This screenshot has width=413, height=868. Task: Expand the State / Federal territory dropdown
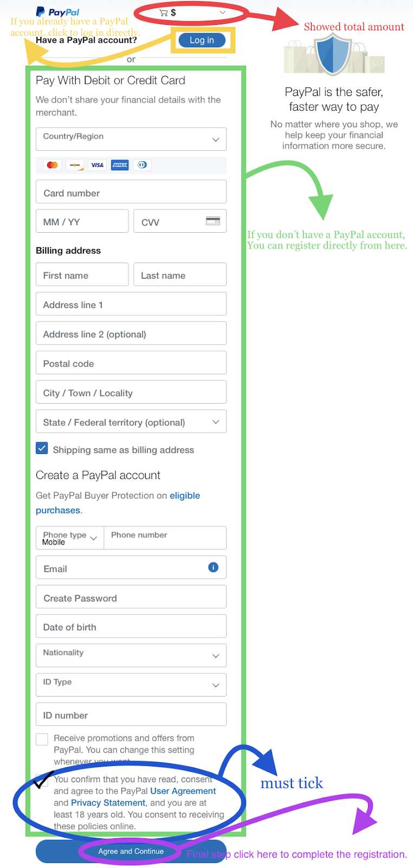131,422
